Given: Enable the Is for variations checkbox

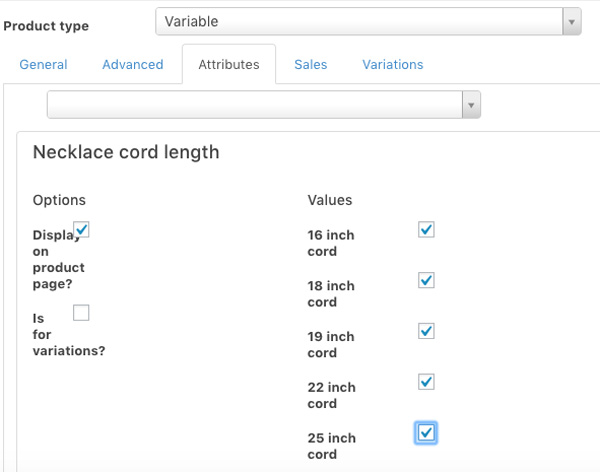Looking at the screenshot, I should 82,313.
